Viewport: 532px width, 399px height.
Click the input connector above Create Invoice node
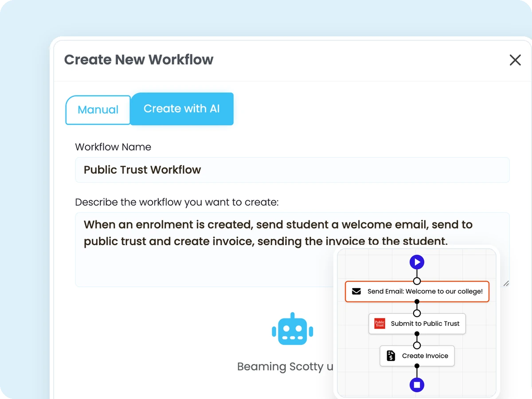click(417, 345)
